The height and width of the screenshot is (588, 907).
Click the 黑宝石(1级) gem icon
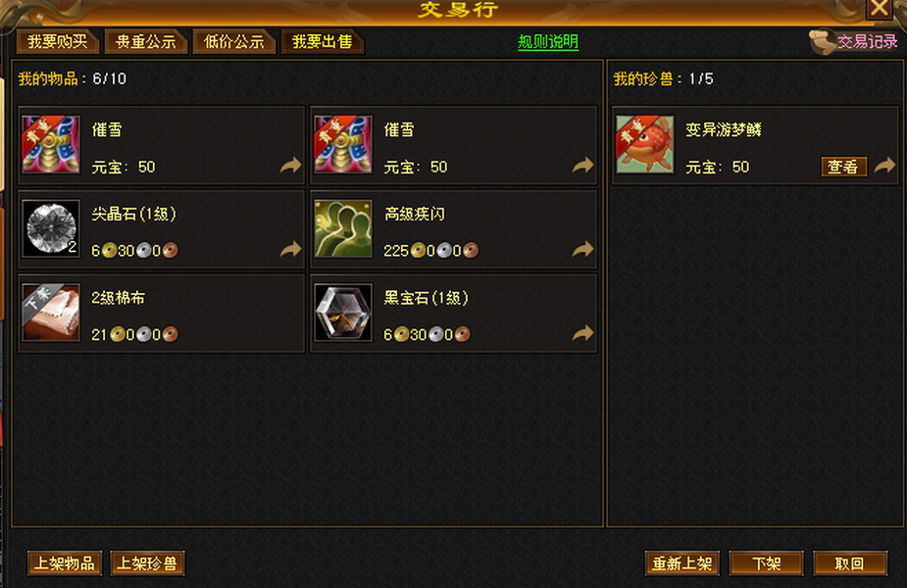343,313
